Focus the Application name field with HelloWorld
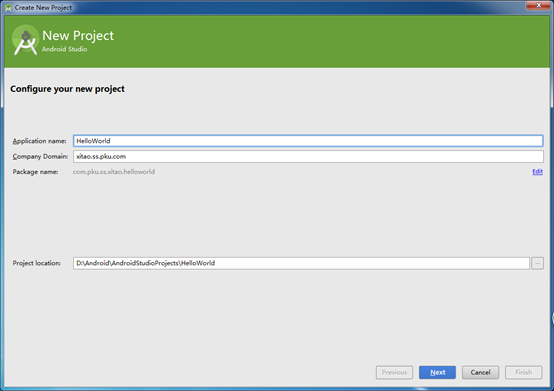554x391 pixels. 308,141
